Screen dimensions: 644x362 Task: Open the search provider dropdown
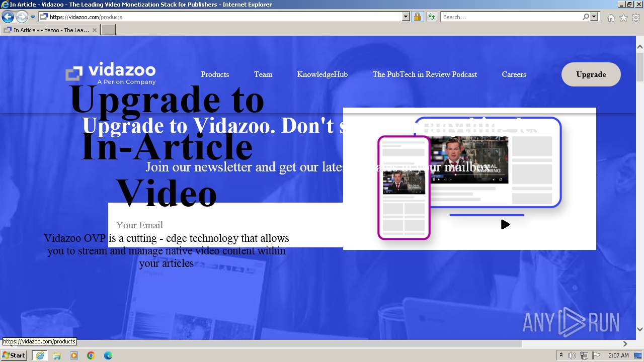[x=594, y=17]
